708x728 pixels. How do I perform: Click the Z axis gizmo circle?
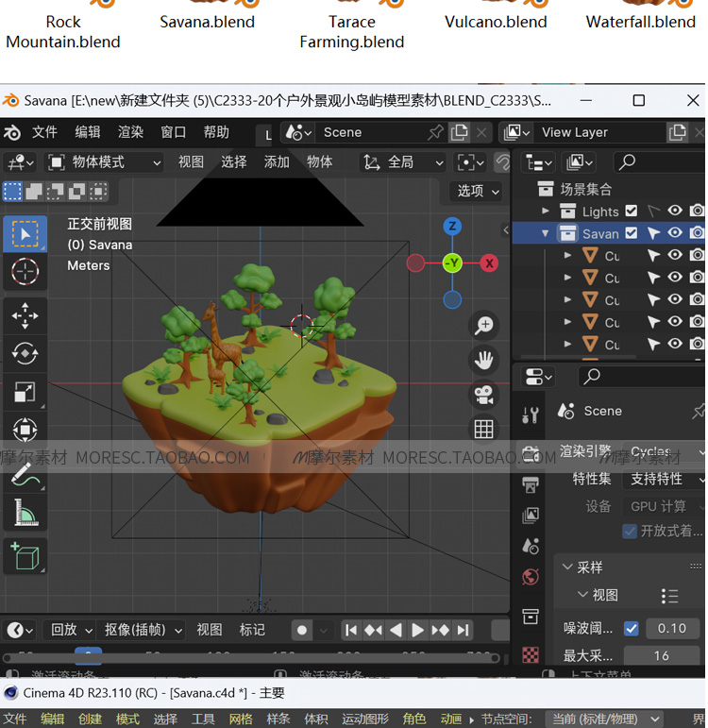pyautogui.click(x=452, y=227)
